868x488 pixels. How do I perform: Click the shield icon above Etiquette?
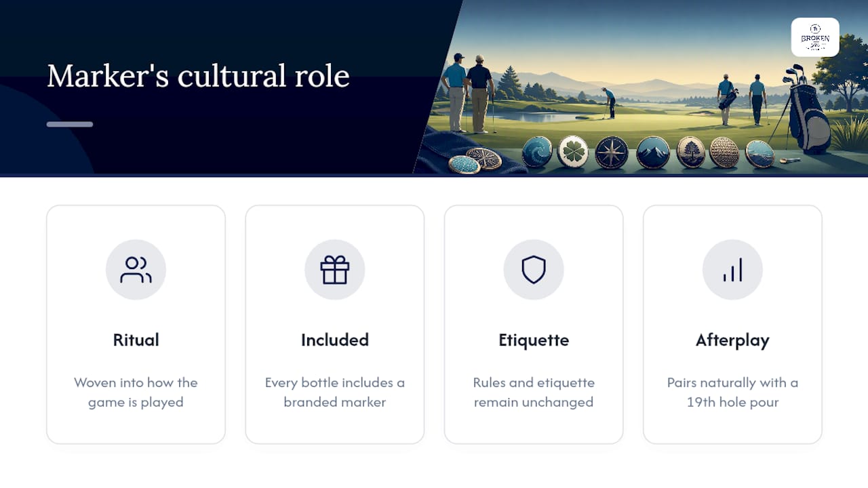click(x=534, y=270)
